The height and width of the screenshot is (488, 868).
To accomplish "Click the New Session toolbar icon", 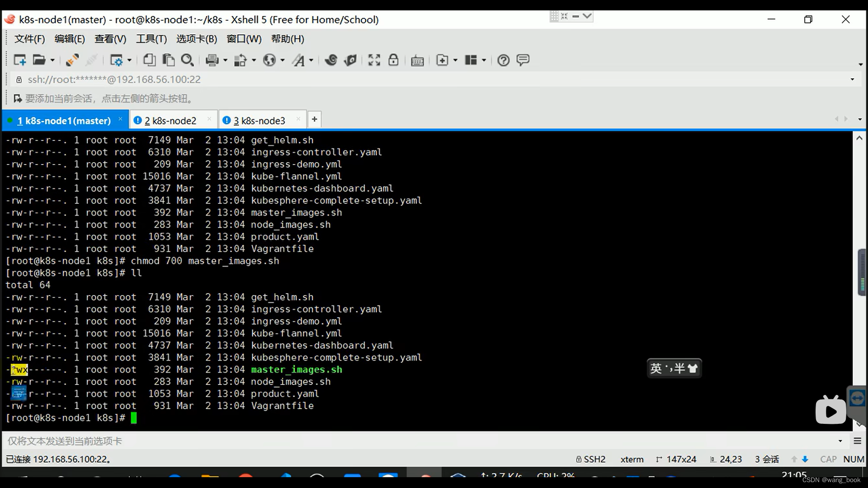I will point(20,60).
